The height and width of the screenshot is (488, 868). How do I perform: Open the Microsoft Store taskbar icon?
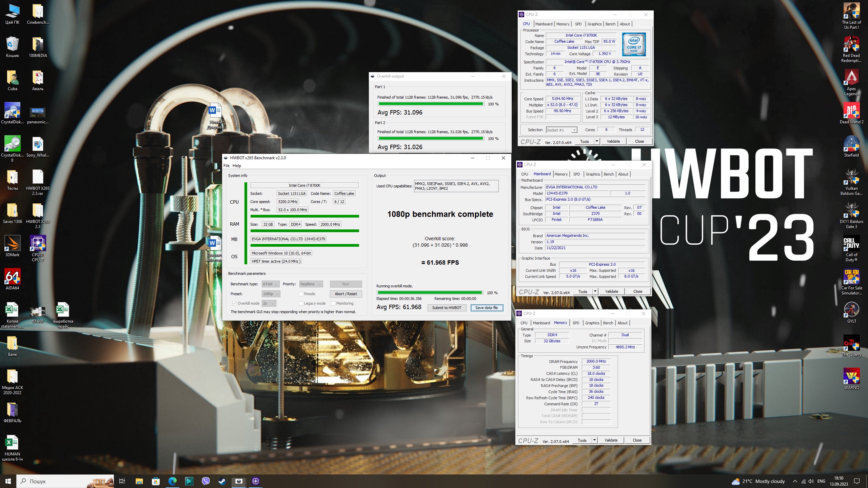[x=156, y=481]
